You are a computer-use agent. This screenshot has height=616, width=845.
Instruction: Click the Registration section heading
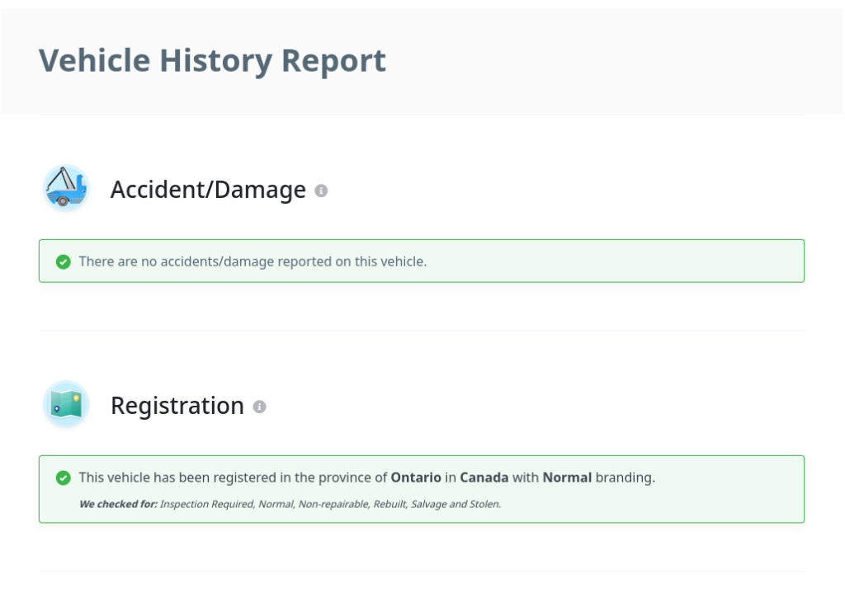click(x=177, y=406)
